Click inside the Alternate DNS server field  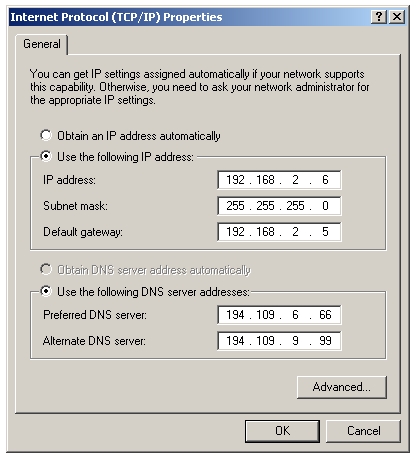[279, 341]
